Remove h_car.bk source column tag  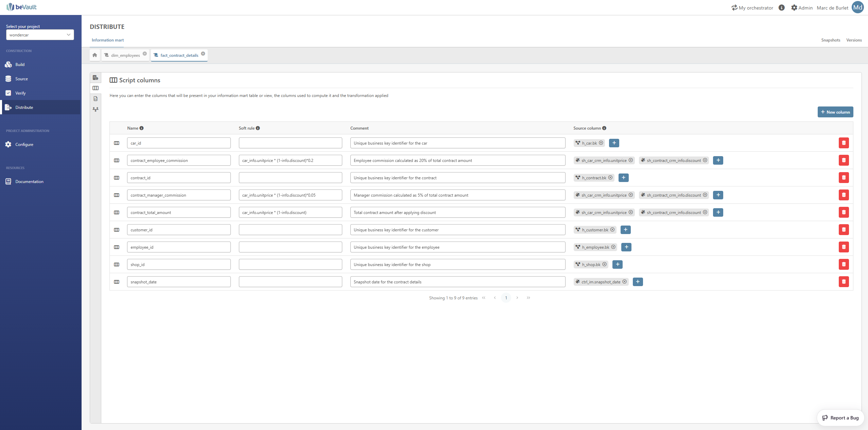(x=601, y=143)
